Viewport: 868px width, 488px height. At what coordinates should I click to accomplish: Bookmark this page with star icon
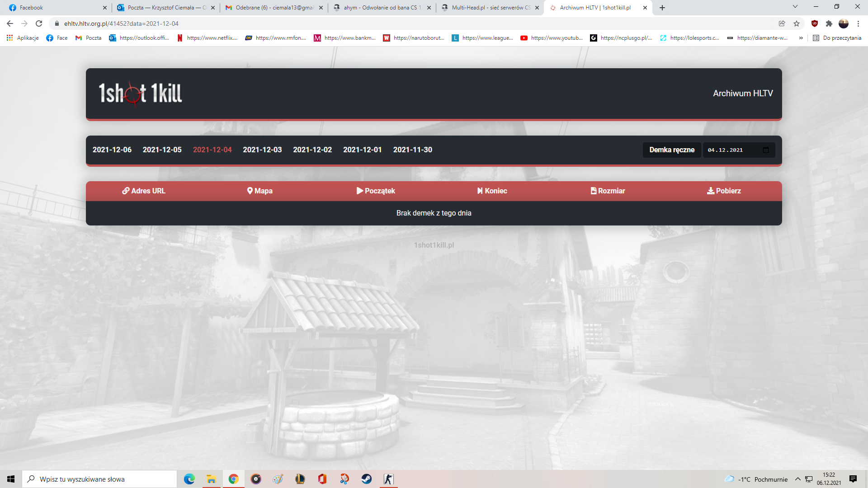tap(797, 23)
